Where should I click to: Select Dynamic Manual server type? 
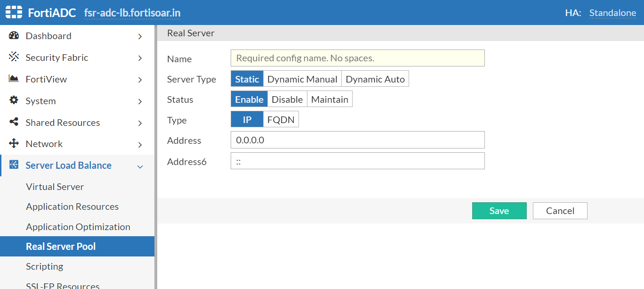302,79
